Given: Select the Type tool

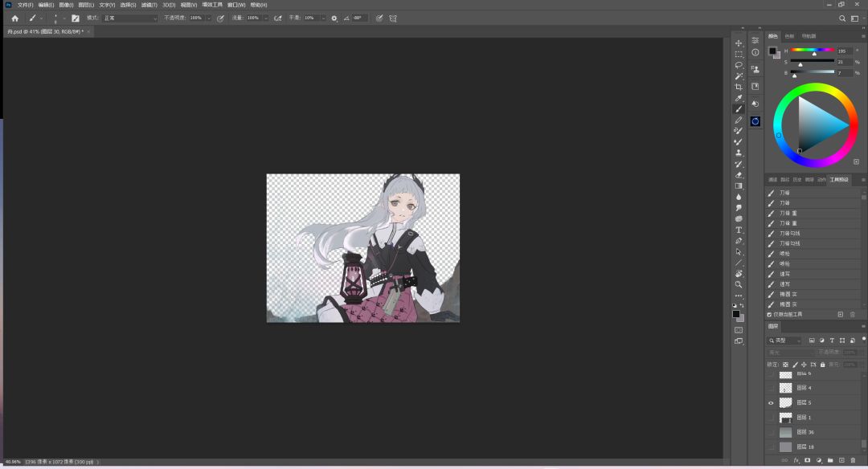Looking at the screenshot, I should pyautogui.click(x=739, y=230).
